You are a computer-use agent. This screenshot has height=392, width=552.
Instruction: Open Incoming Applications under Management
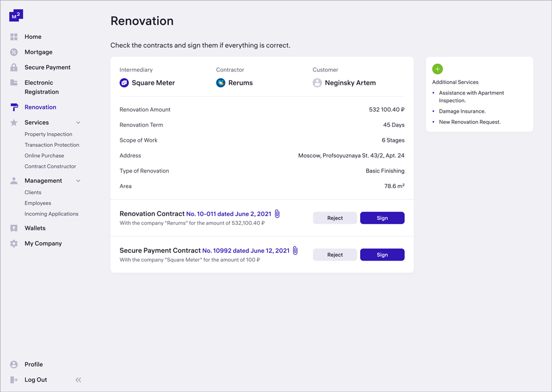(51, 214)
